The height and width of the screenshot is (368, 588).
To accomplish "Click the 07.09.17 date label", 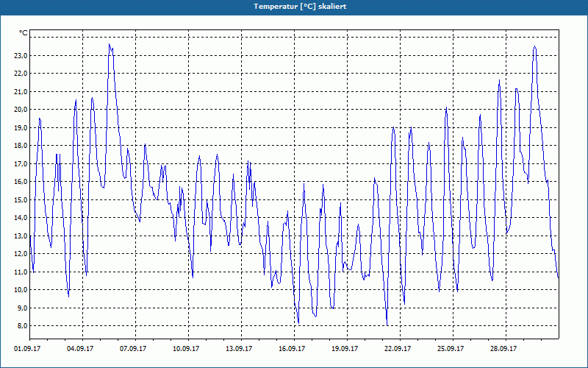I will [x=133, y=348].
